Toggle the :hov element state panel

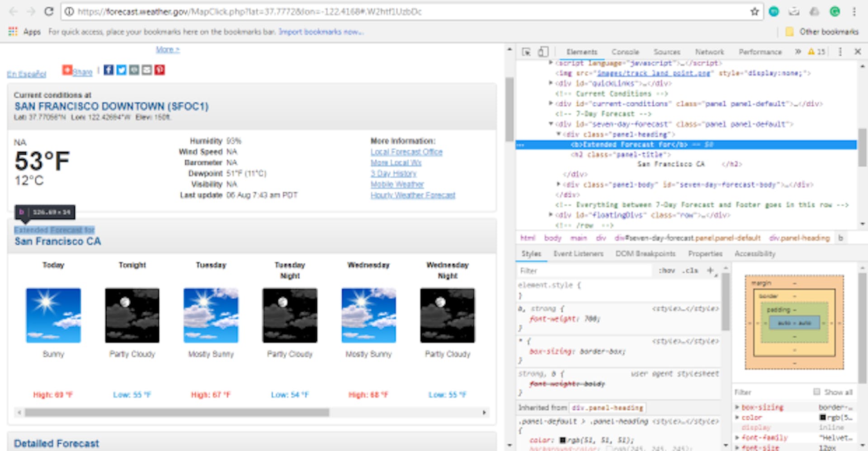point(667,271)
